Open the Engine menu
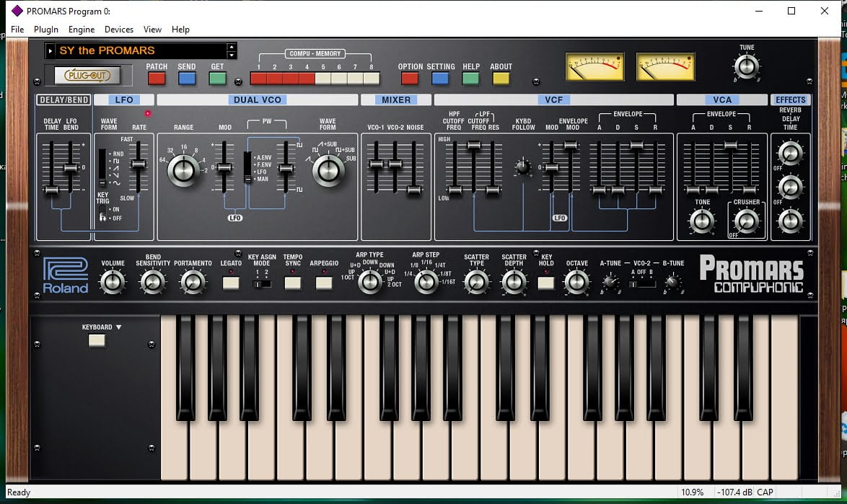847x504 pixels. (x=82, y=29)
